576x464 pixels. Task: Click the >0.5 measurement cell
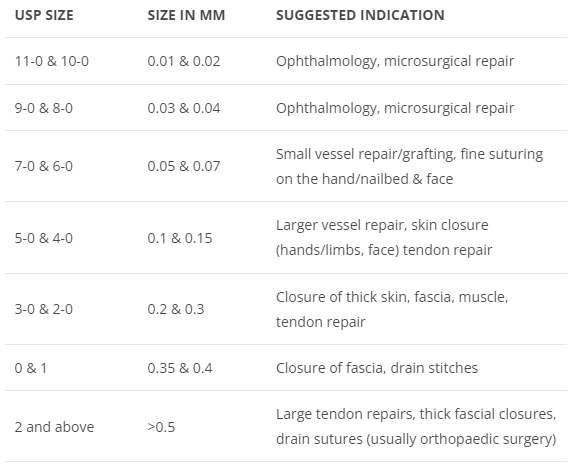161,427
